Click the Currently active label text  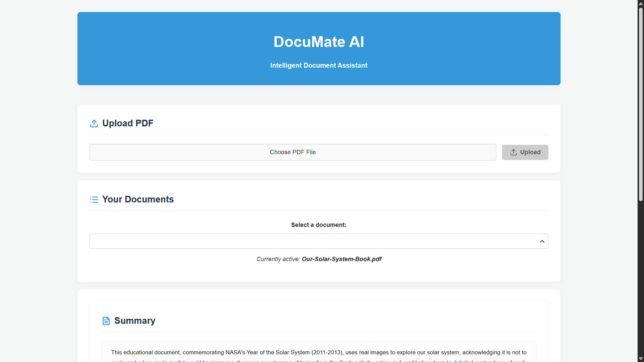click(278, 259)
